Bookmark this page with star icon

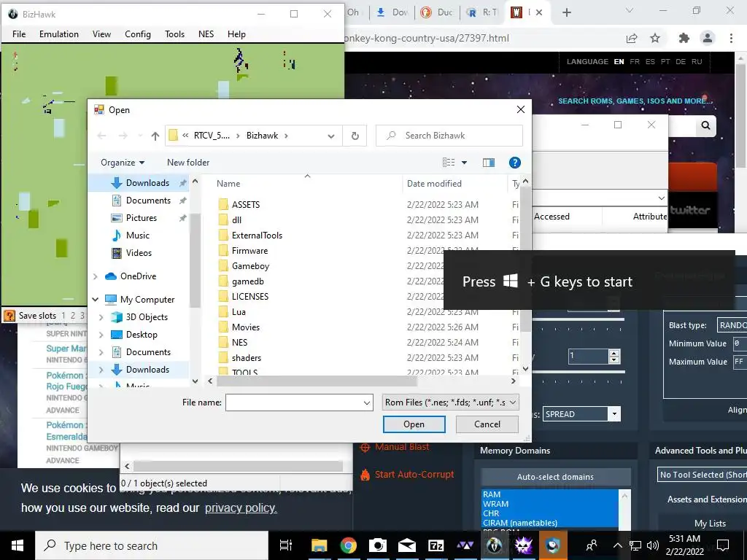pyautogui.click(x=655, y=38)
